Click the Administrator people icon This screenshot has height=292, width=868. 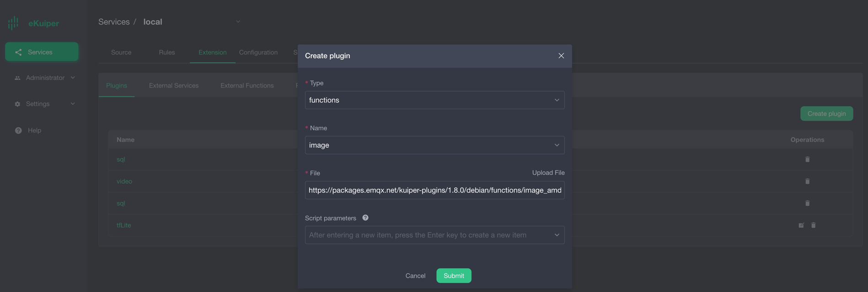[x=17, y=78]
